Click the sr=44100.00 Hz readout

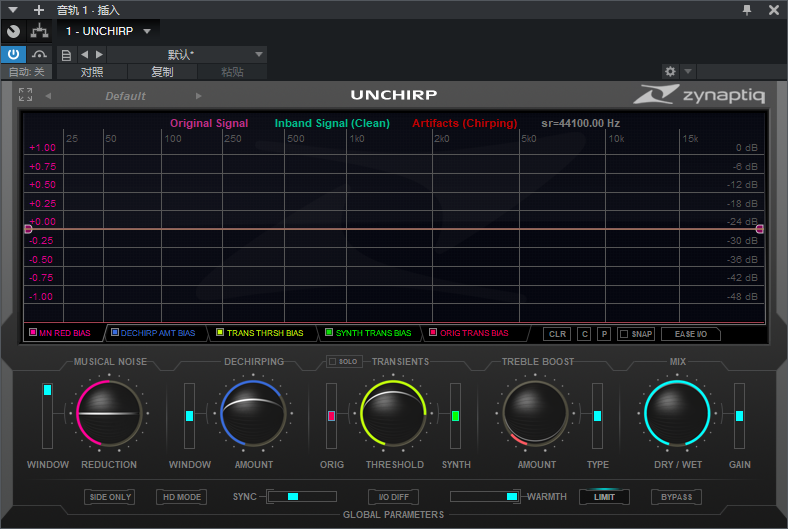pyautogui.click(x=580, y=123)
